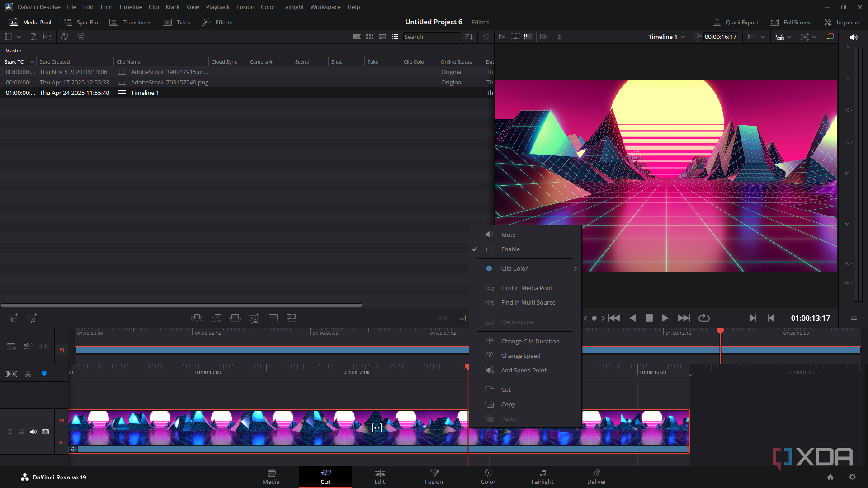Select Change Speed from context menu

520,356
